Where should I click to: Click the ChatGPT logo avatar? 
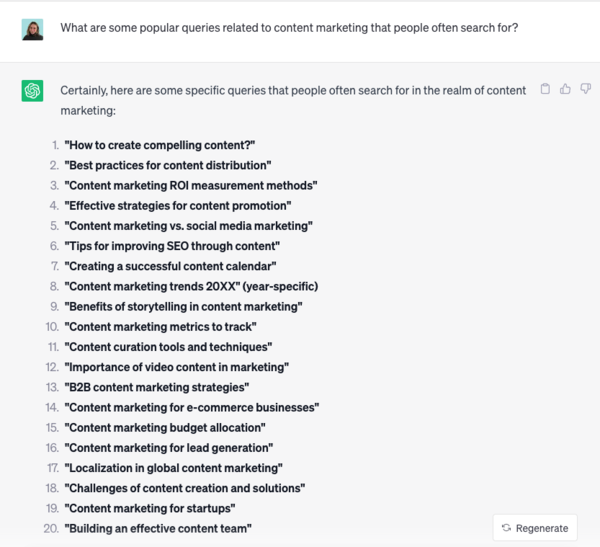click(32, 91)
